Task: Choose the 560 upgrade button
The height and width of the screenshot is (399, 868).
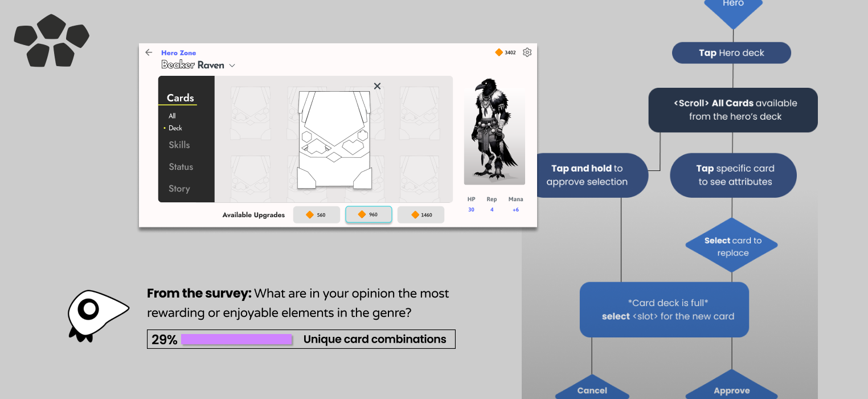Action: (x=316, y=215)
